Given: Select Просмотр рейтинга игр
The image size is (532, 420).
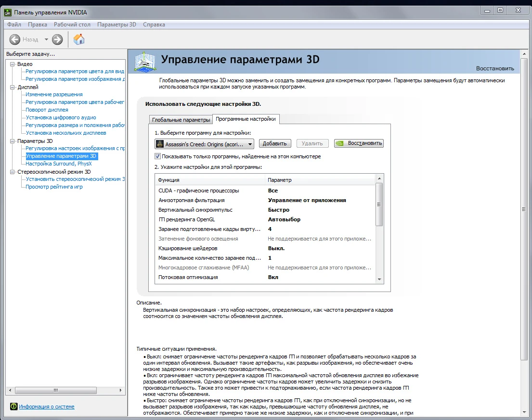Looking at the screenshot, I should (54, 187).
